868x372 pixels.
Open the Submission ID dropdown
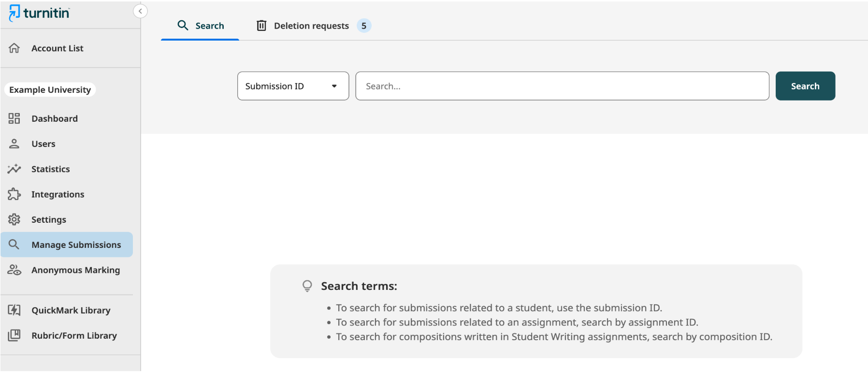coord(292,86)
